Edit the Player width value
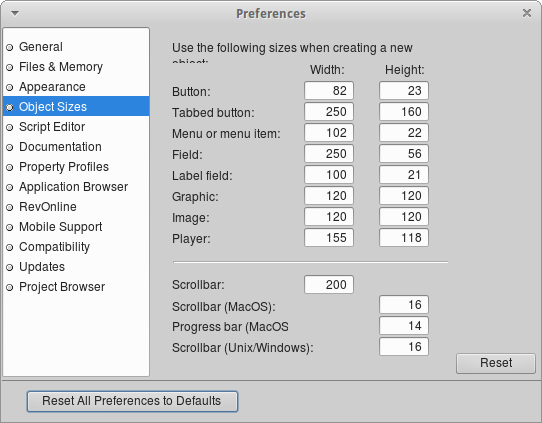542x423 pixels. click(329, 238)
